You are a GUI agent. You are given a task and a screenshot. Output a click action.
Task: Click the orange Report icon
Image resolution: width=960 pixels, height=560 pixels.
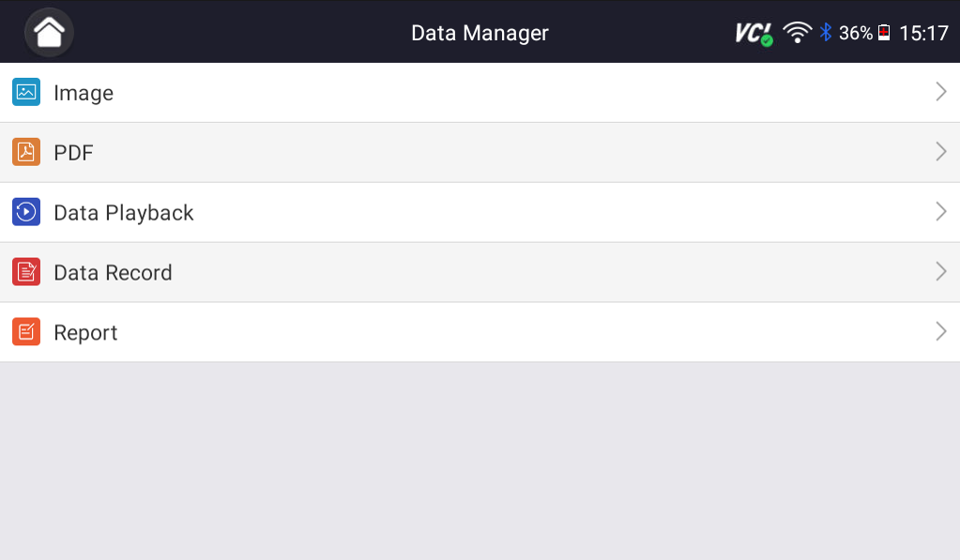(26, 332)
